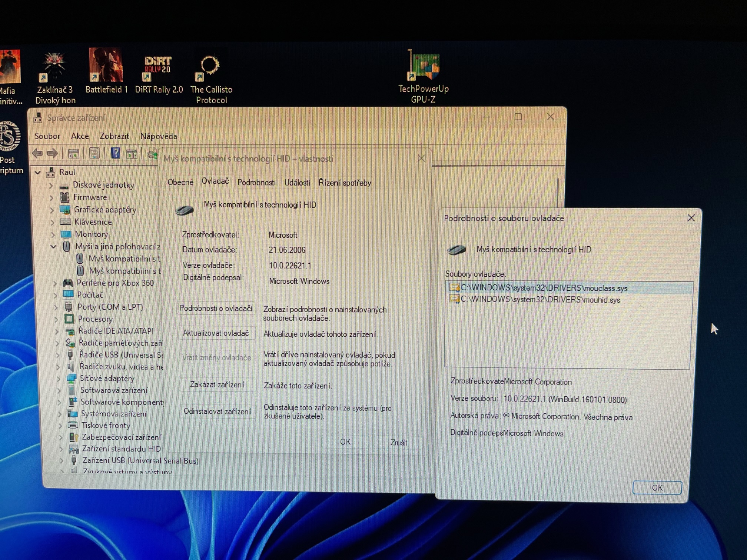
Task: Click the Help question-mark toolbar icon
Action: [x=116, y=153]
